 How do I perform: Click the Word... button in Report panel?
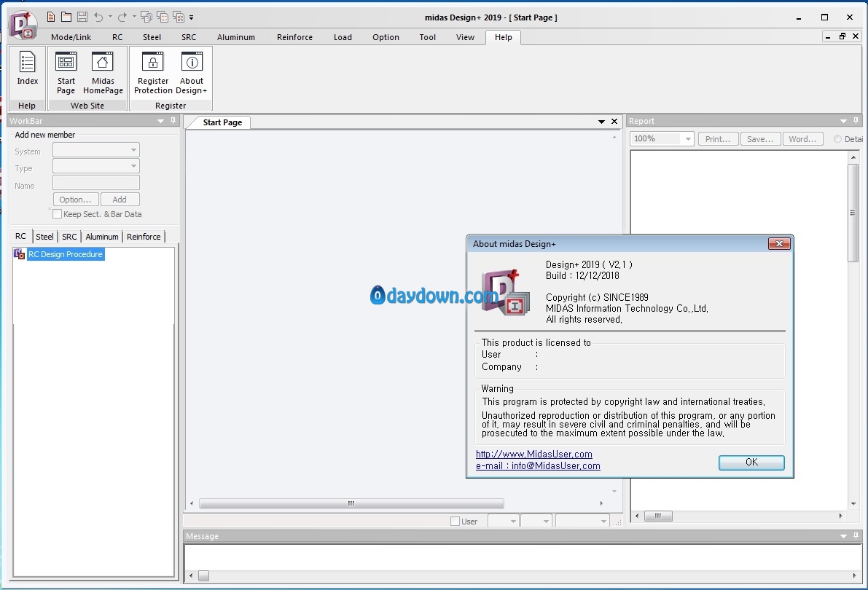coord(802,139)
